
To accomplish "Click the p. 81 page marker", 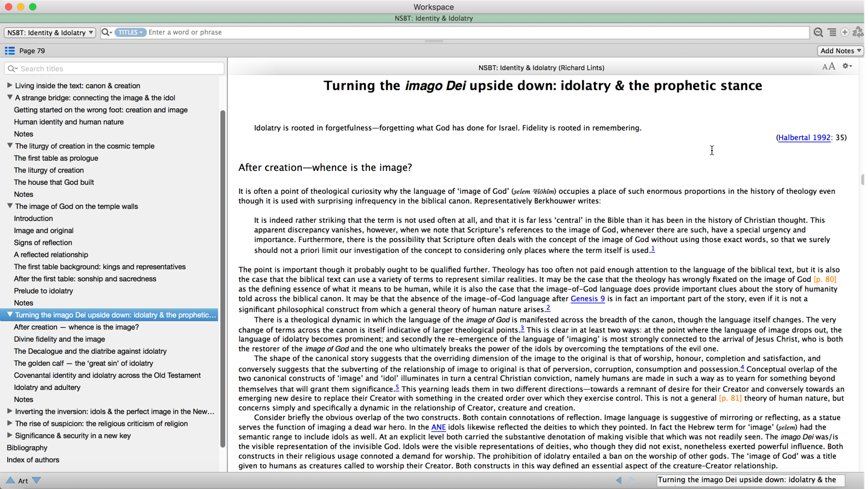I will coord(730,398).
